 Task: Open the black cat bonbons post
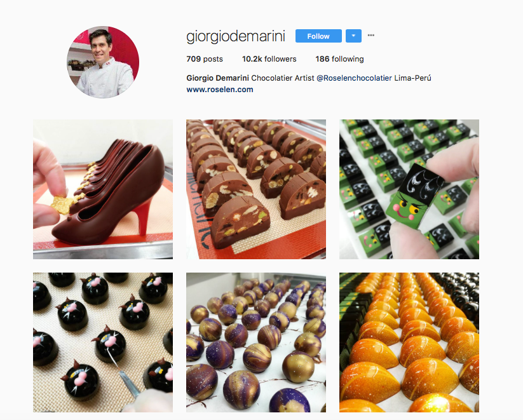point(103,342)
